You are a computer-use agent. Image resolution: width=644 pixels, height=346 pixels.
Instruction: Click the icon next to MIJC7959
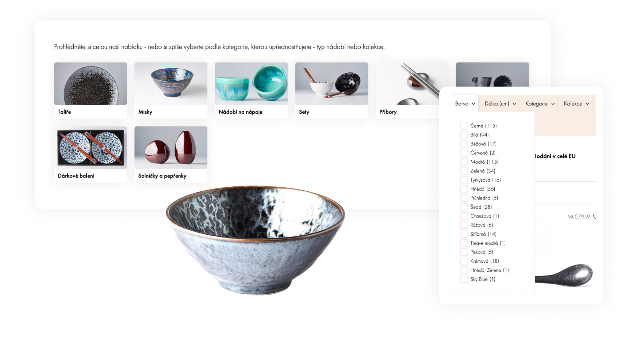click(x=594, y=216)
